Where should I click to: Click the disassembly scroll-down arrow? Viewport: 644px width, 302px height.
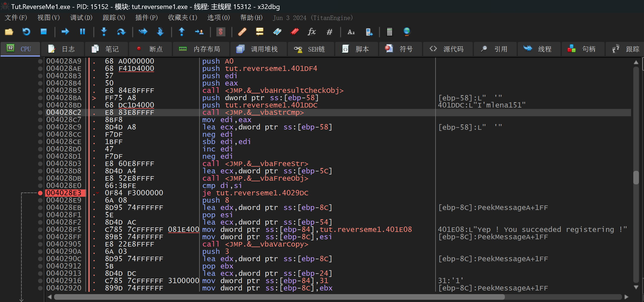pyautogui.click(x=636, y=287)
